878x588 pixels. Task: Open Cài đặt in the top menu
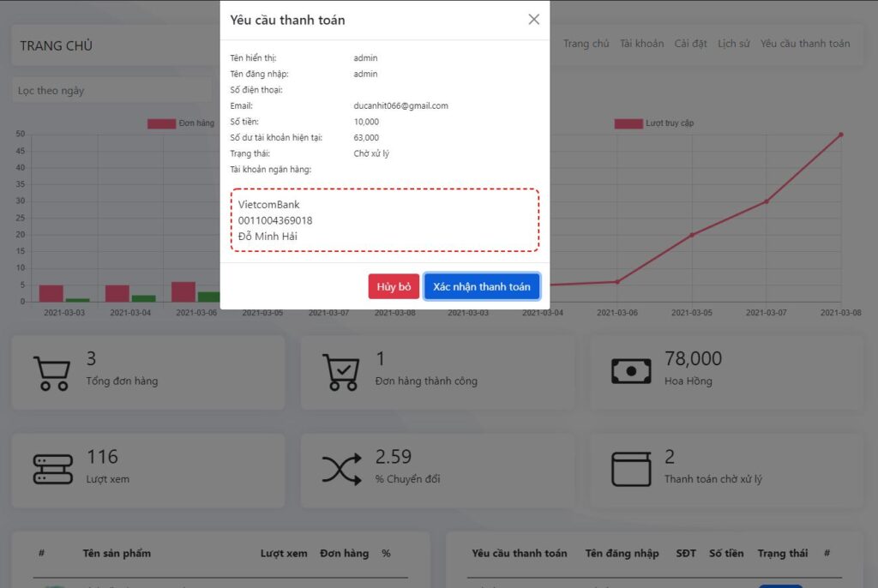click(x=690, y=44)
